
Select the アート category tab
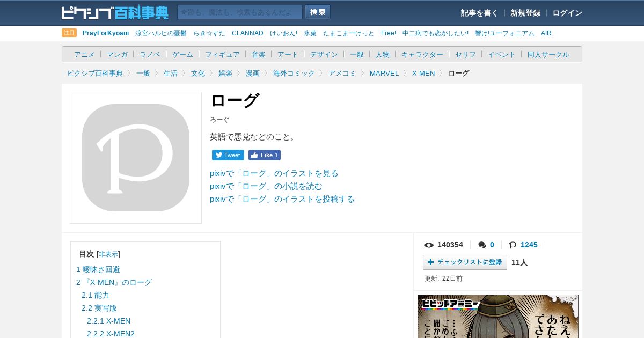tap(288, 54)
